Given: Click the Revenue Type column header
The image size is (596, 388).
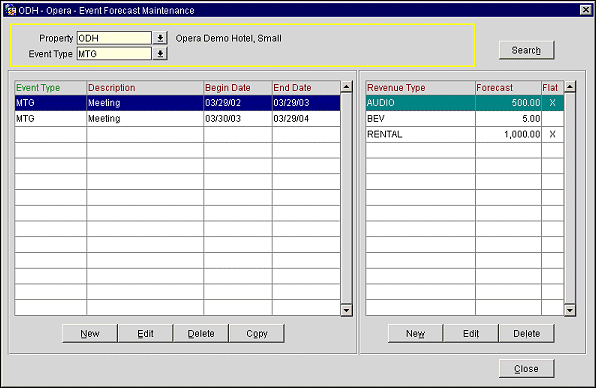Looking at the screenshot, I should [x=420, y=88].
